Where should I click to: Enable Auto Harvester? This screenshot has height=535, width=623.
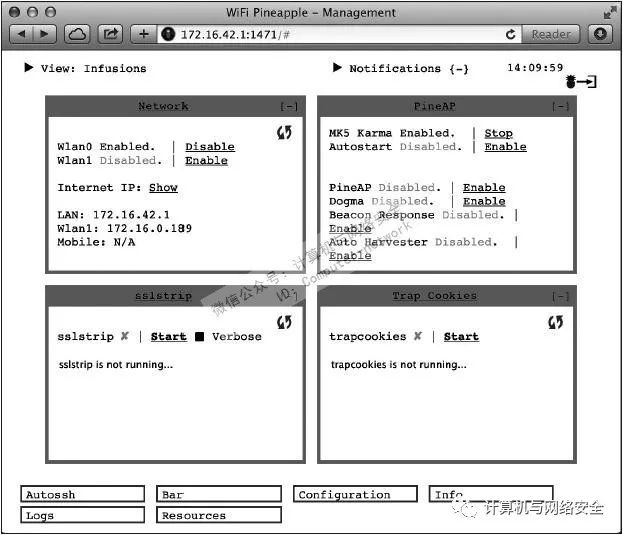point(350,256)
